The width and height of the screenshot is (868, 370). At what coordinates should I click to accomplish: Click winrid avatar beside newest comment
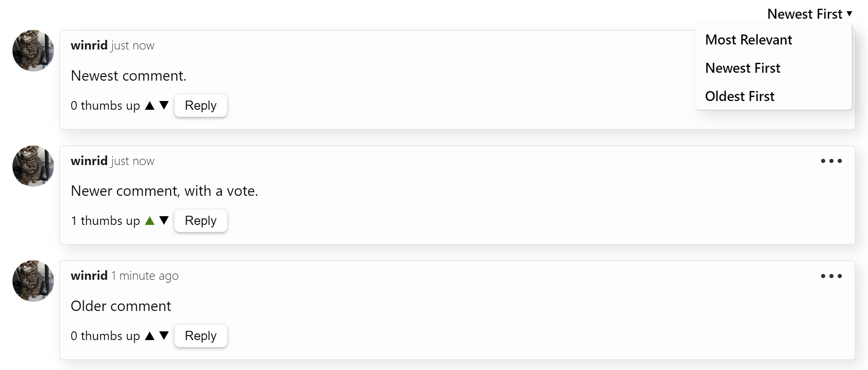(33, 51)
